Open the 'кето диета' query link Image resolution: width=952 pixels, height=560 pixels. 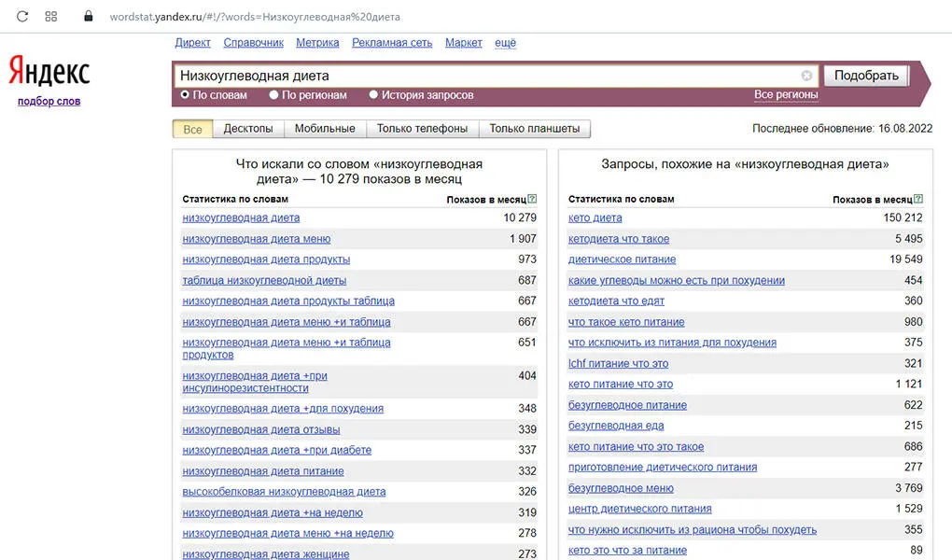coord(595,217)
